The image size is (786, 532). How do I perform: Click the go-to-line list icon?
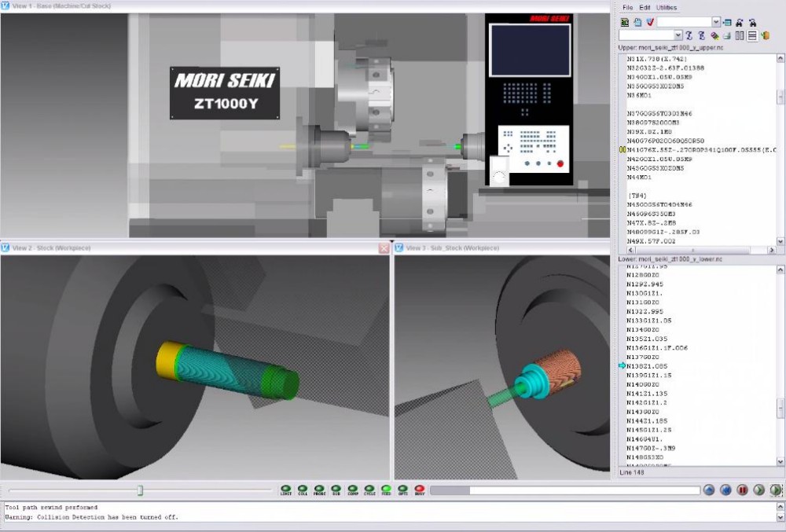tap(727, 22)
